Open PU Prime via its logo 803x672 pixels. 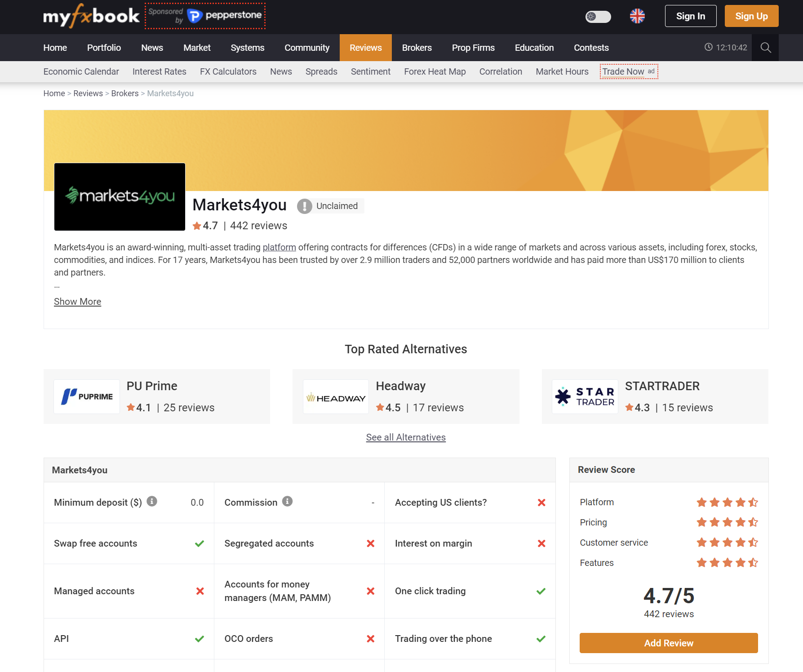point(86,396)
